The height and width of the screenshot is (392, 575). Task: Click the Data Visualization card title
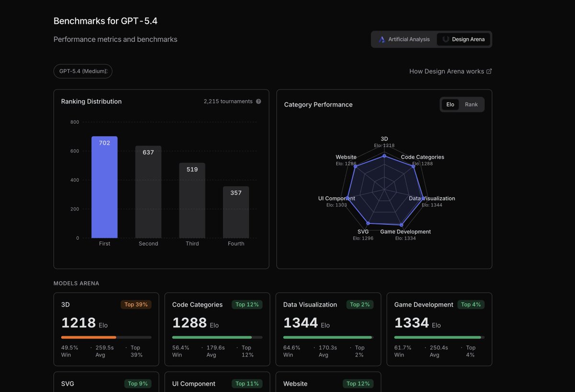310,305
